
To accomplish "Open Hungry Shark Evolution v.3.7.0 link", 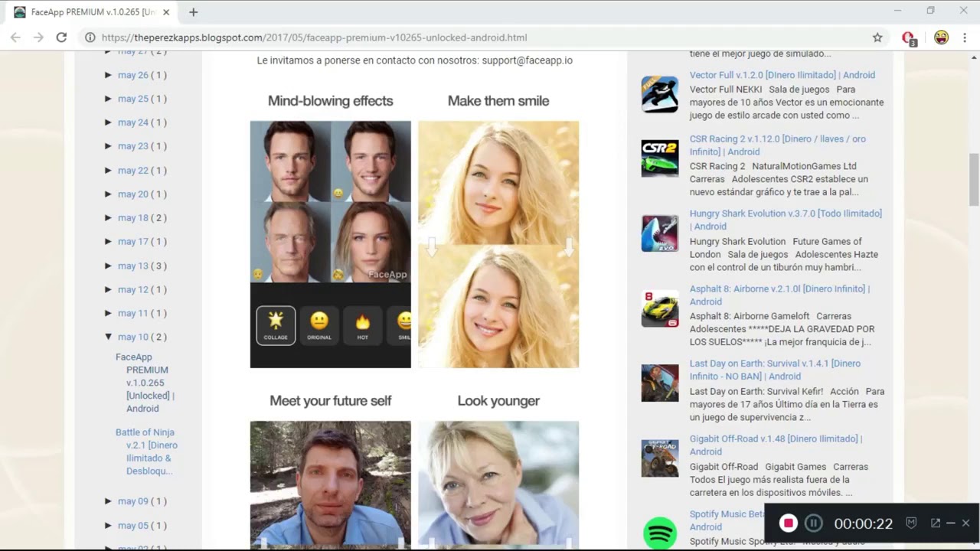I will tap(786, 220).
